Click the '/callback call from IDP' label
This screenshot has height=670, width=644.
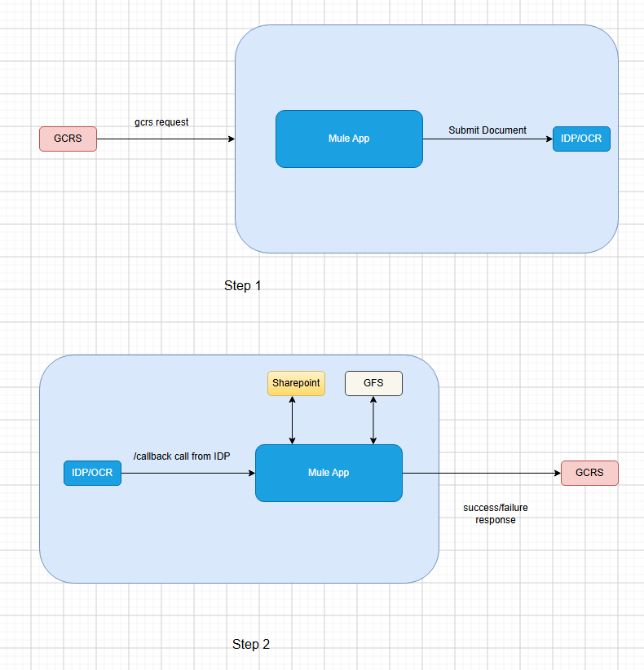tap(182, 456)
